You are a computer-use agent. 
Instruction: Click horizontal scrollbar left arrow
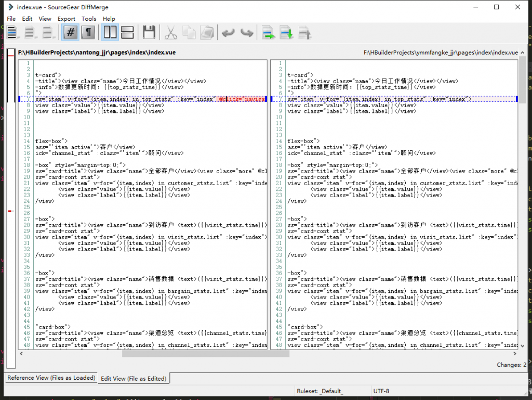tap(21, 354)
